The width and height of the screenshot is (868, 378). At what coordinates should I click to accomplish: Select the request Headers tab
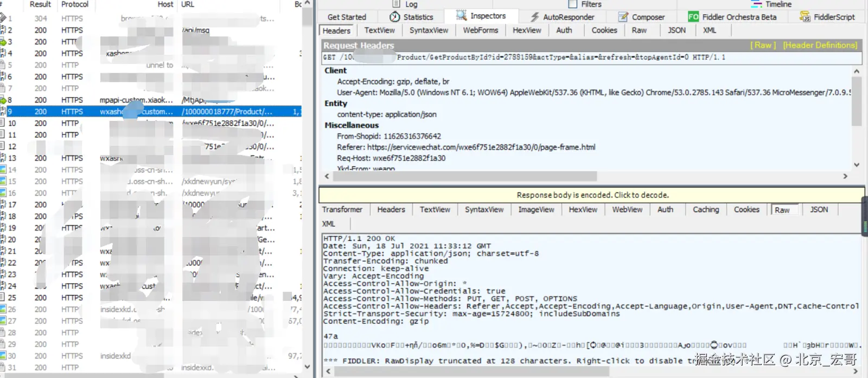coord(336,31)
